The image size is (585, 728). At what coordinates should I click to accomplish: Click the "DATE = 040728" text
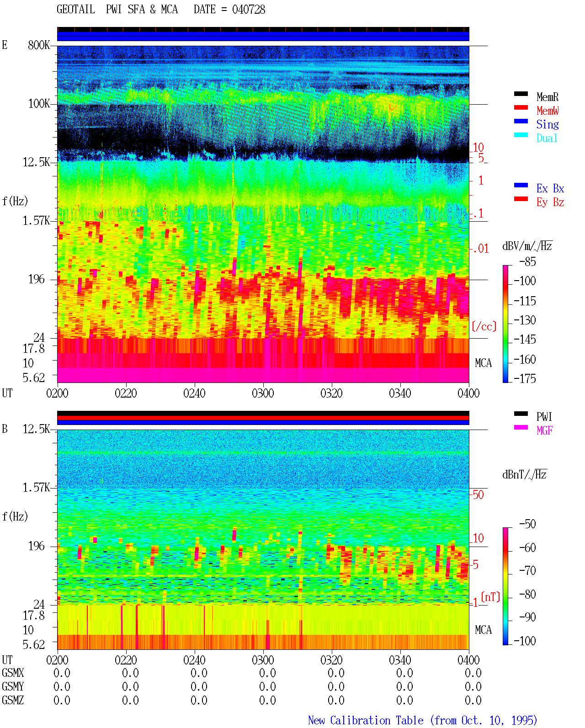point(229,9)
